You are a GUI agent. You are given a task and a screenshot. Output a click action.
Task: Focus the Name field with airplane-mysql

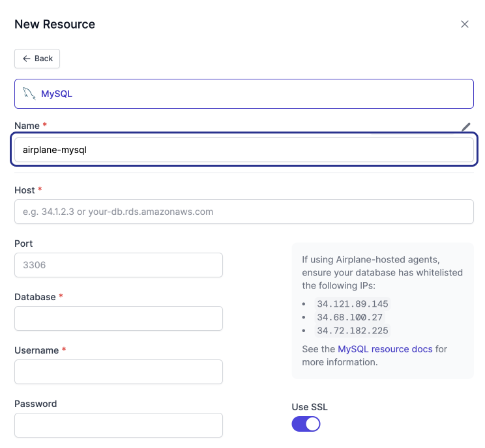pos(244,150)
